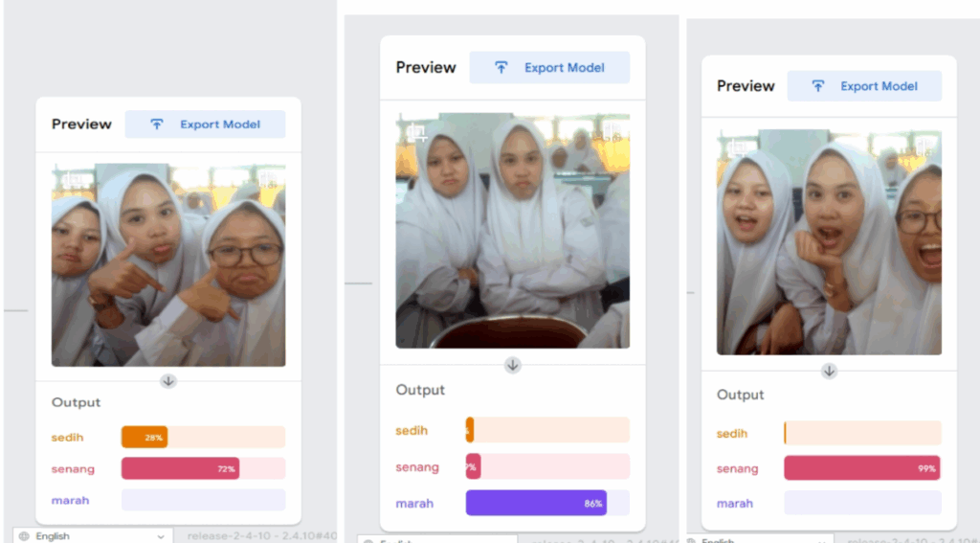
Task: Click the pink senang 72% bar
Action: point(180,469)
